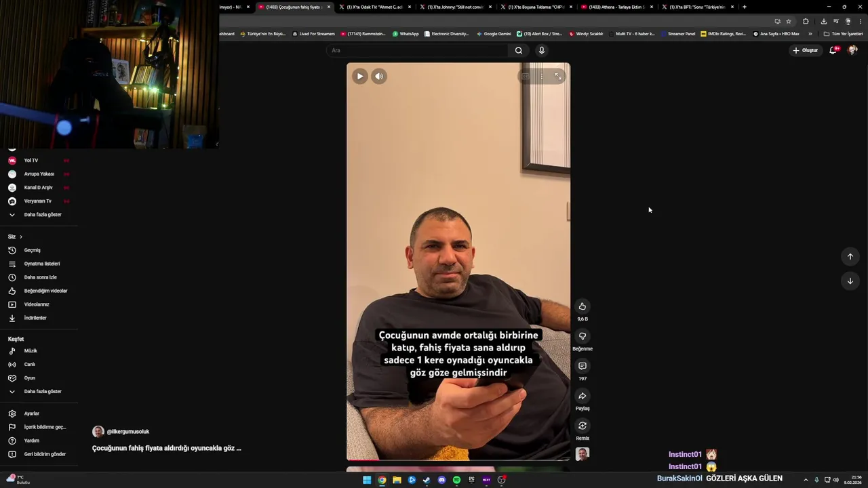Click the YouTube search field labeled Ara
868x488 pixels.
point(417,50)
